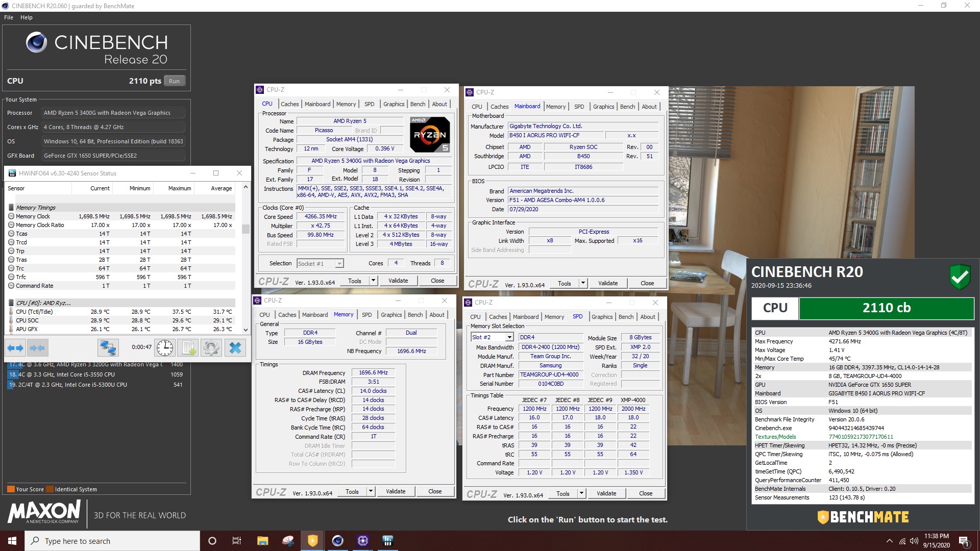
Task: Launch Snipping Tool from the taskbar
Action: (x=288, y=541)
